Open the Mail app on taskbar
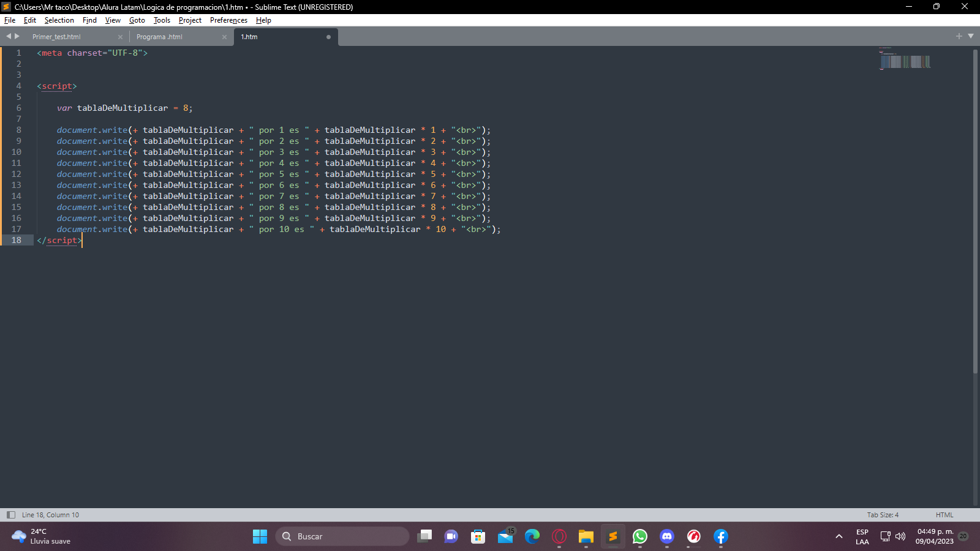Viewport: 980px width, 551px height. [x=505, y=536]
